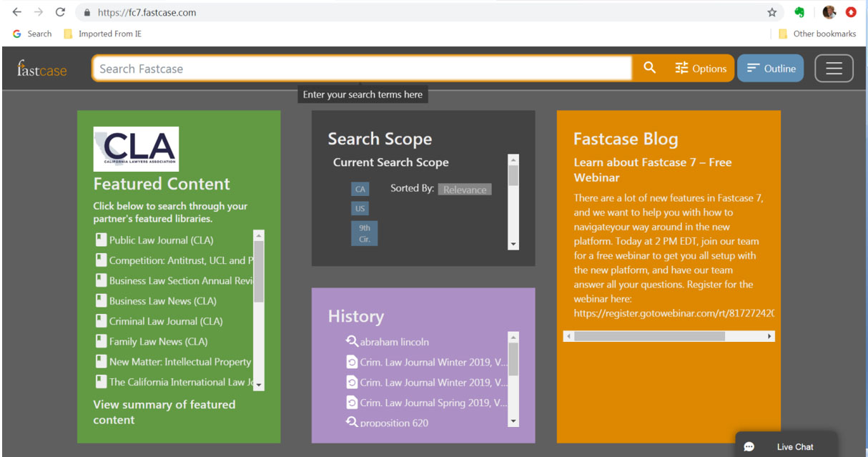Open the hamburger menu in the top-right corner
868x457 pixels.
pos(834,68)
